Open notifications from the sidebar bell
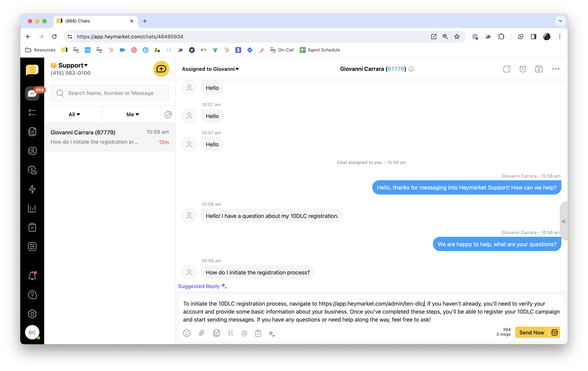Screen dimensions: 588x371 (32, 275)
